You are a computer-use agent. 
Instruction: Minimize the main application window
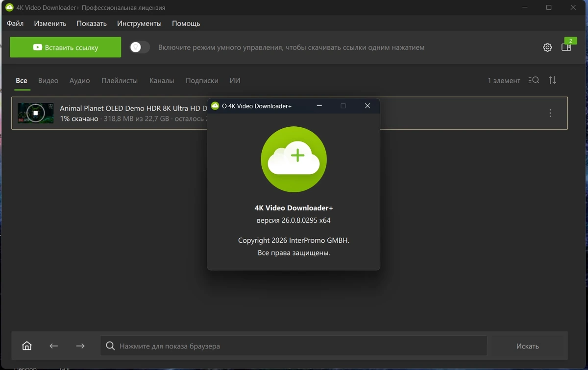click(524, 8)
